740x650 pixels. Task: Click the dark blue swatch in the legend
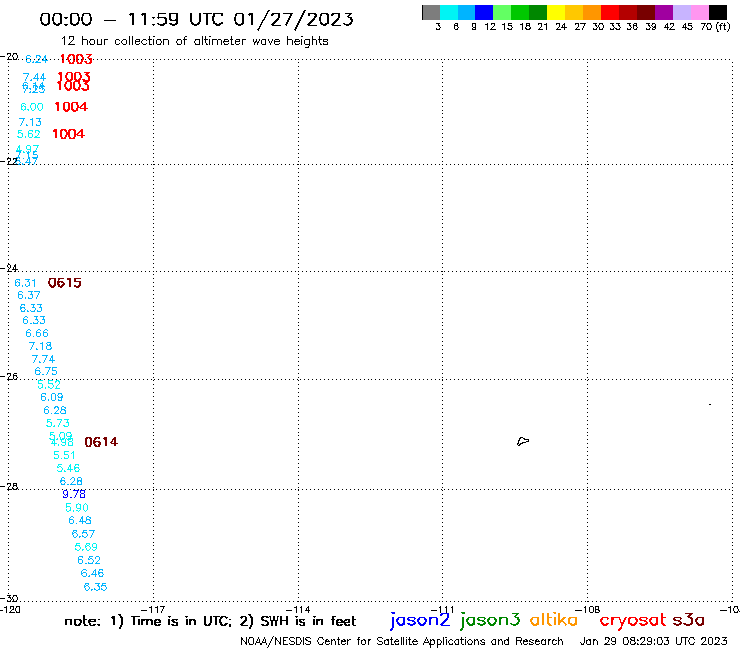pos(484,12)
